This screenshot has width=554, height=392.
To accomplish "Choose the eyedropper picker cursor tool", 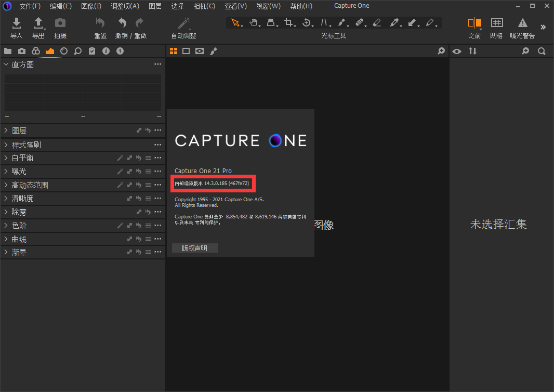I will click(394, 23).
